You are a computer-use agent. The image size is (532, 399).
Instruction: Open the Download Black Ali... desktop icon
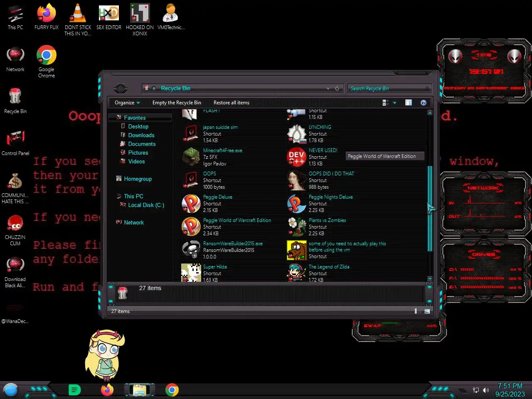click(x=15, y=272)
